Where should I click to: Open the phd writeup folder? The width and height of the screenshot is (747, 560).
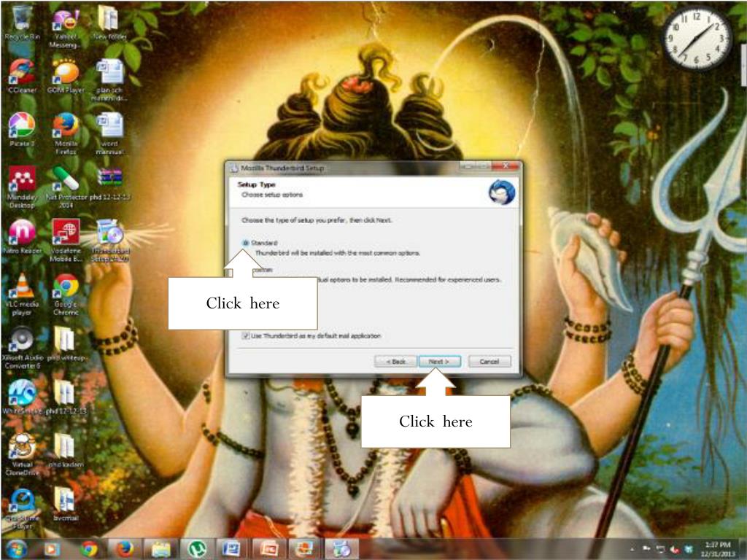(66, 344)
